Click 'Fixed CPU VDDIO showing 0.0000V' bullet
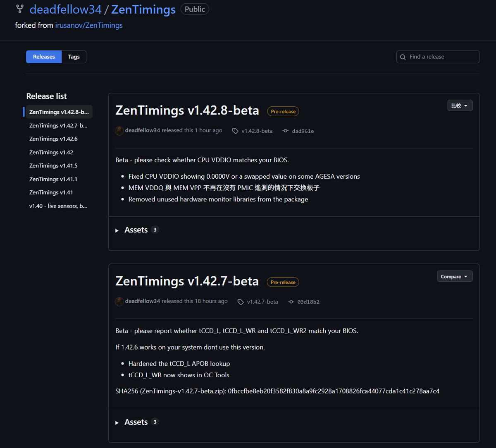 (x=244, y=176)
